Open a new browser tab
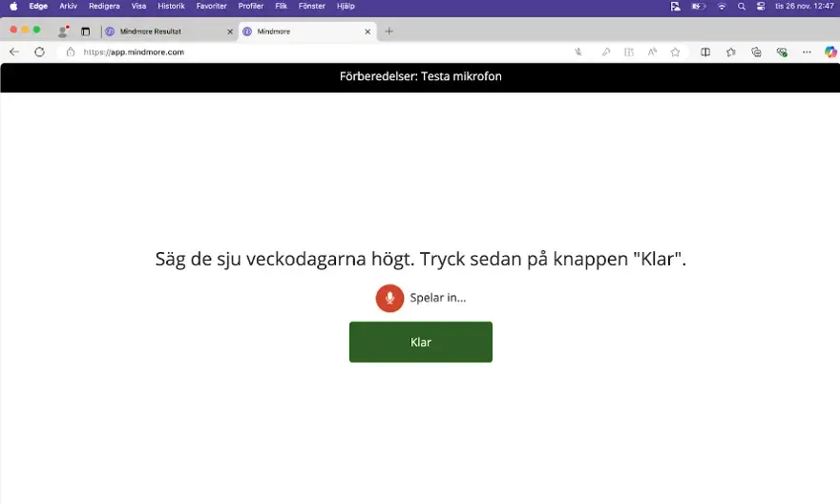This screenshot has height=504, width=840. [x=388, y=31]
